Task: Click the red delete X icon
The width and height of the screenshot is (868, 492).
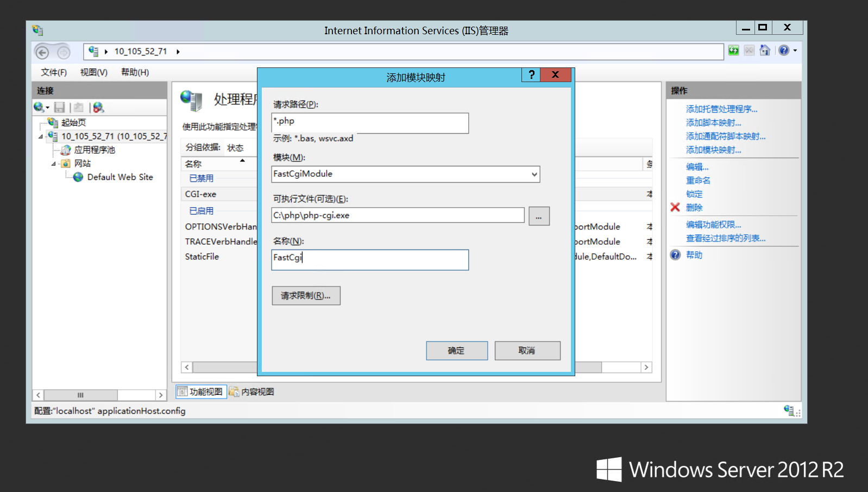Action: (x=675, y=208)
